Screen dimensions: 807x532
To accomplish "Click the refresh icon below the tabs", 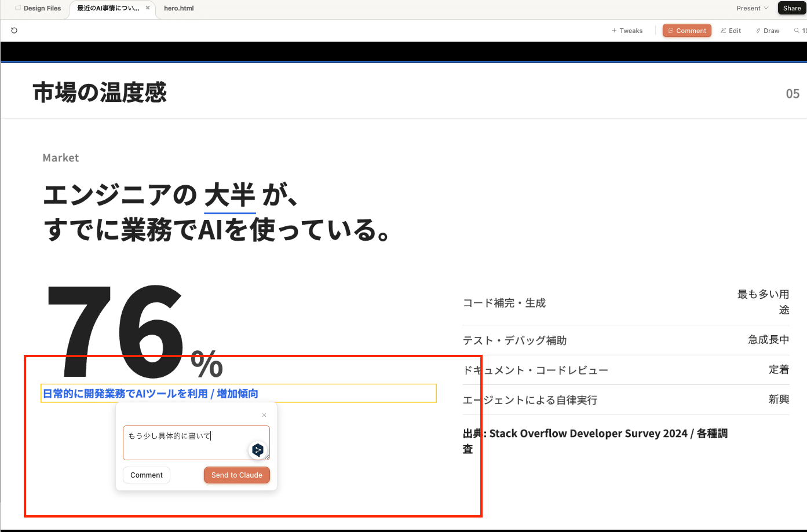I will click(14, 30).
